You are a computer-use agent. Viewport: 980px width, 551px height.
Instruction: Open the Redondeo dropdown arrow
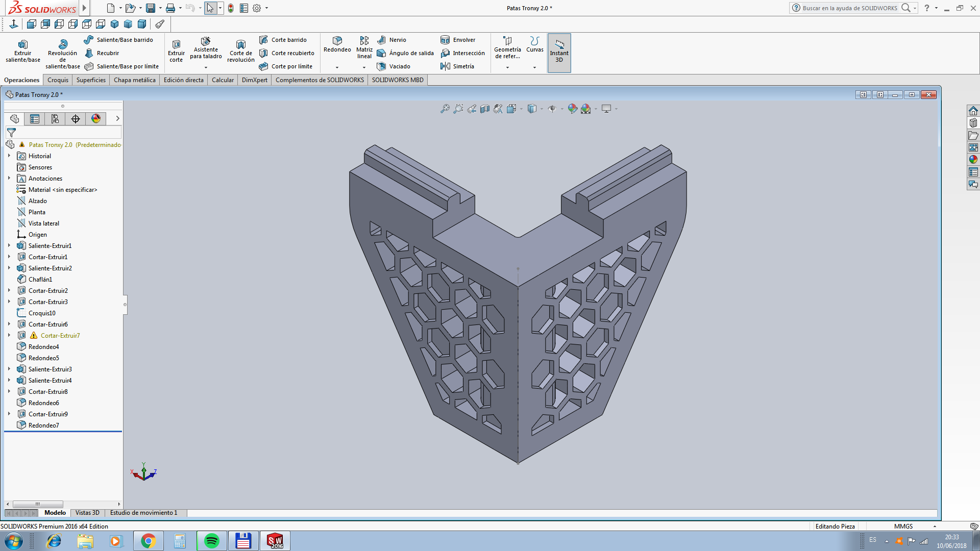[x=337, y=67]
